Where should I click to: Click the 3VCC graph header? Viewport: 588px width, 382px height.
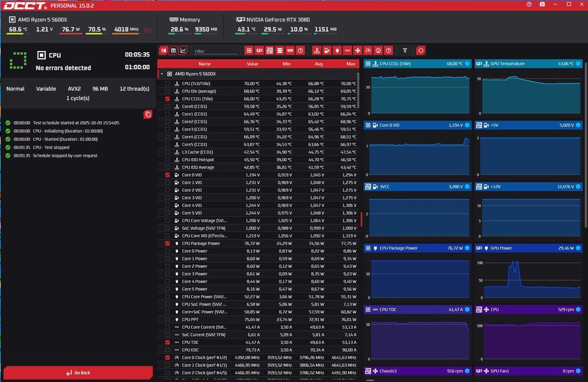click(417, 187)
